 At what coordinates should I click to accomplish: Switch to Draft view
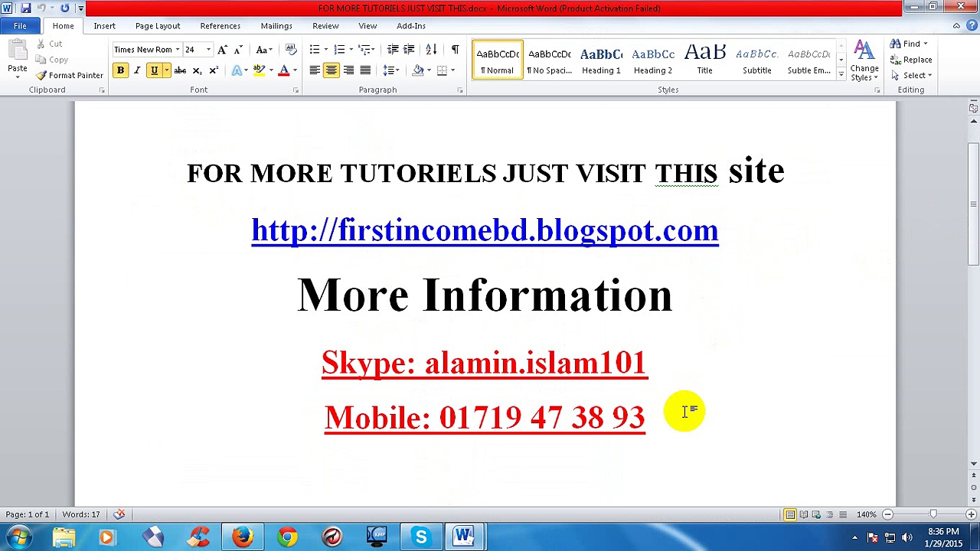coord(842,514)
